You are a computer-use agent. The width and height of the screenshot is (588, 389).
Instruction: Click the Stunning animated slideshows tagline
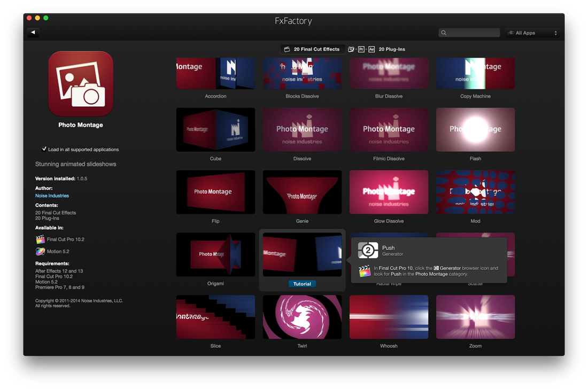(x=76, y=164)
